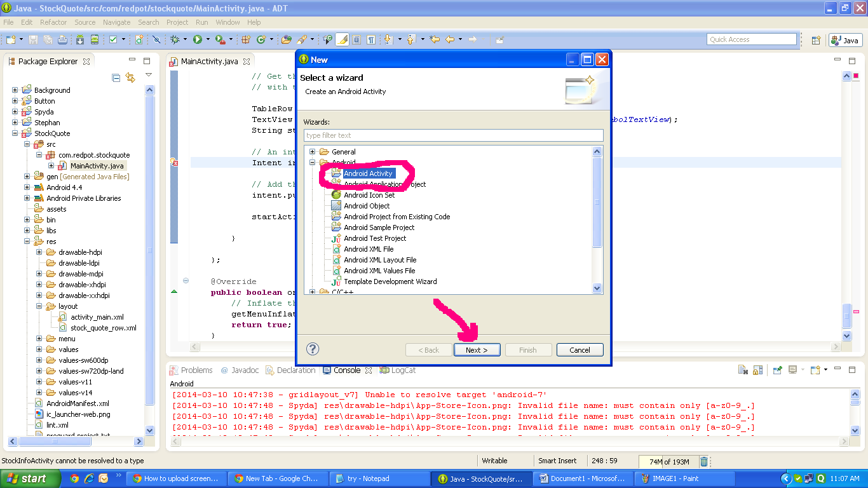Click the New Java Package toolbar icon
The width and height of the screenshot is (868, 488).
point(246,39)
